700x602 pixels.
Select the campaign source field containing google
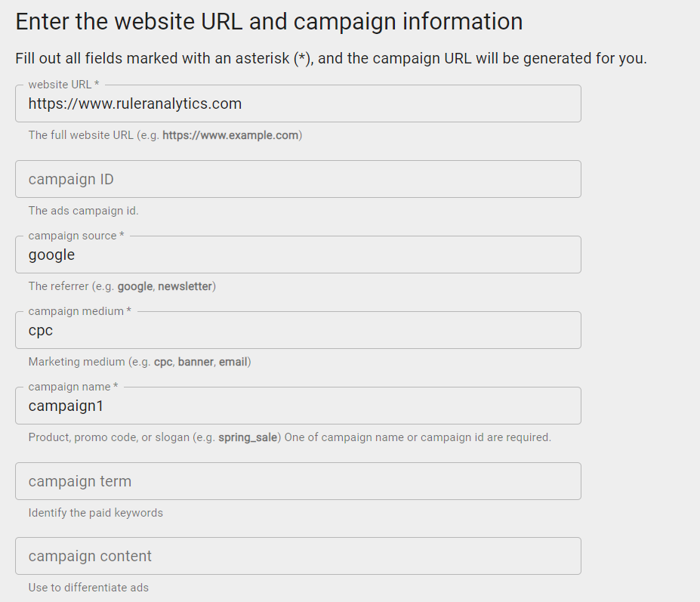pos(298,255)
